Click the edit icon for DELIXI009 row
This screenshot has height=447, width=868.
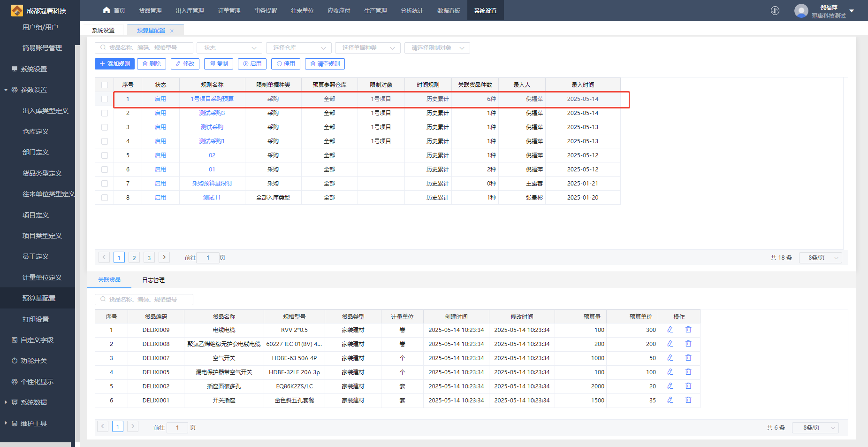670,330
